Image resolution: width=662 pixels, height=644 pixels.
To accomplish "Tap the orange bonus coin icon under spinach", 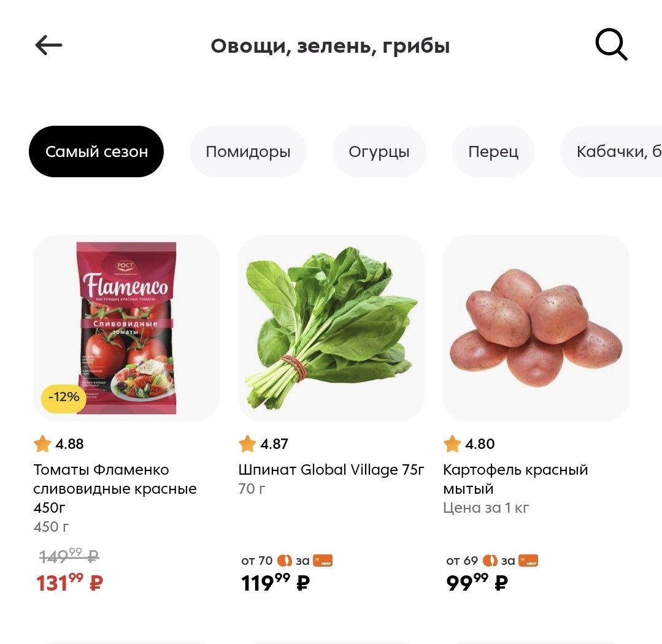I will click(x=284, y=561).
